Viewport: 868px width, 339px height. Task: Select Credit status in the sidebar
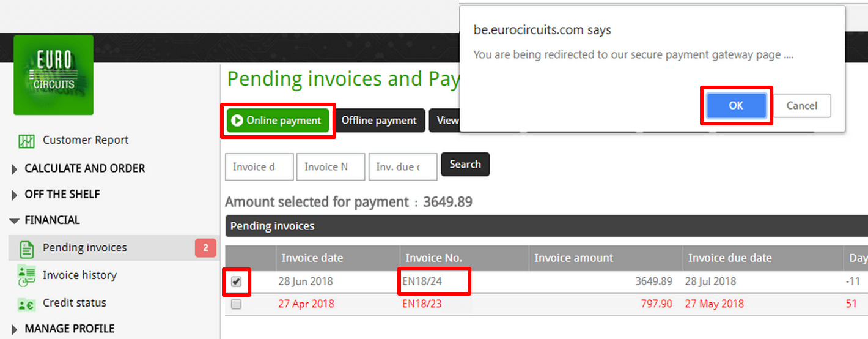pyautogui.click(x=75, y=303)
